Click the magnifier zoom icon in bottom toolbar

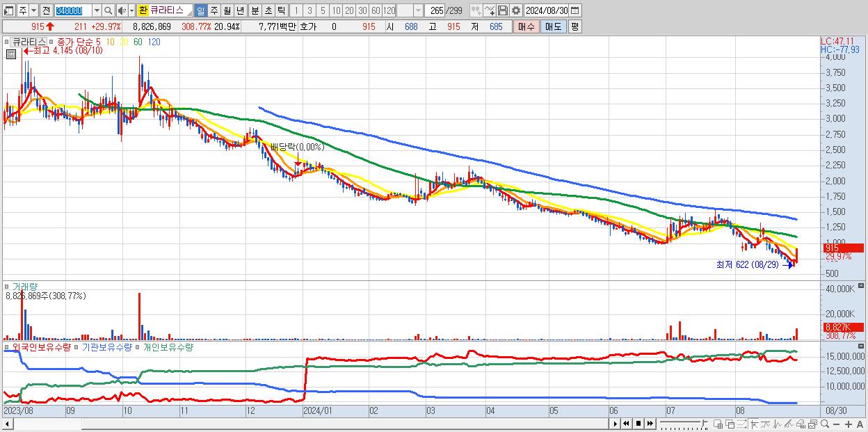pos(825,424)
